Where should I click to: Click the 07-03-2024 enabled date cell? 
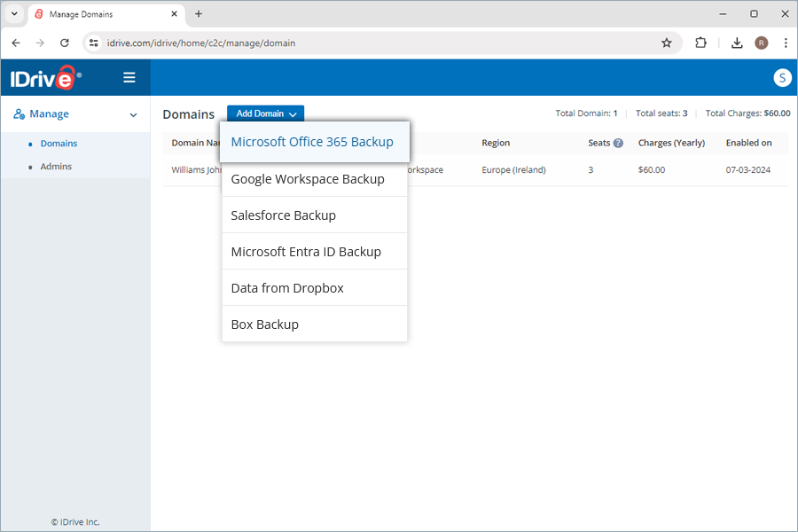coord(748,169)
